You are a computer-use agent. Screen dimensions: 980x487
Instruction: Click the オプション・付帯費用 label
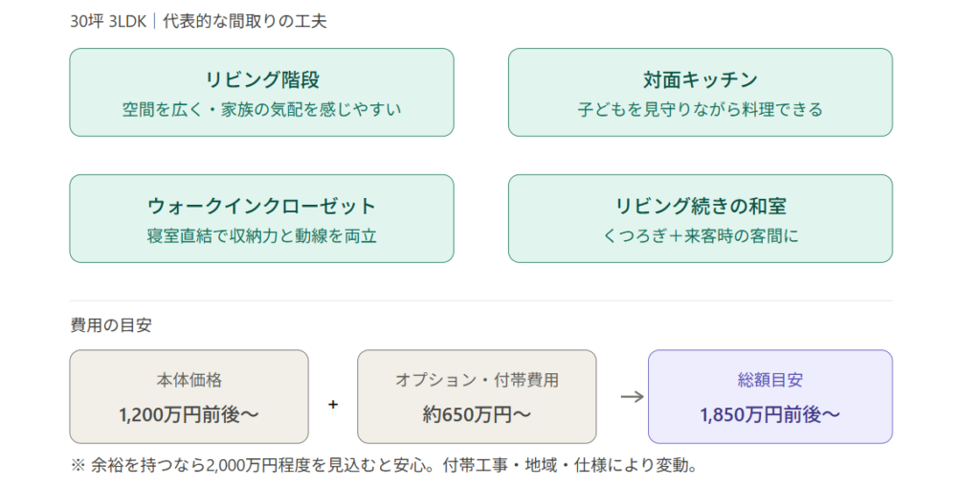(477, 380)
